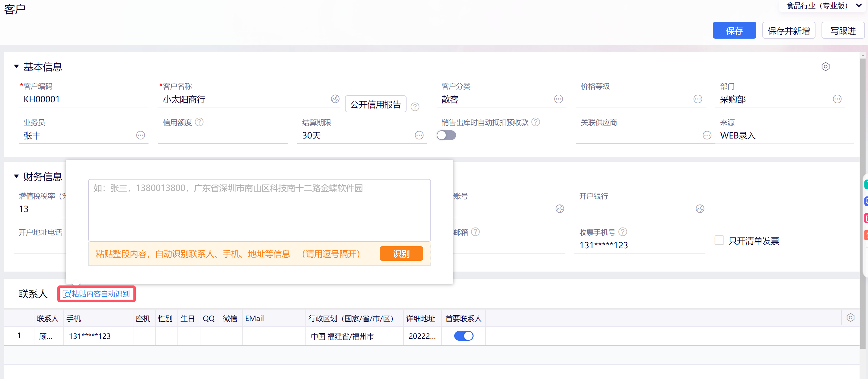Open the 客户分类 selector ellipsis icon
Screen dimensions: 868x379
[x=558, y=99]
